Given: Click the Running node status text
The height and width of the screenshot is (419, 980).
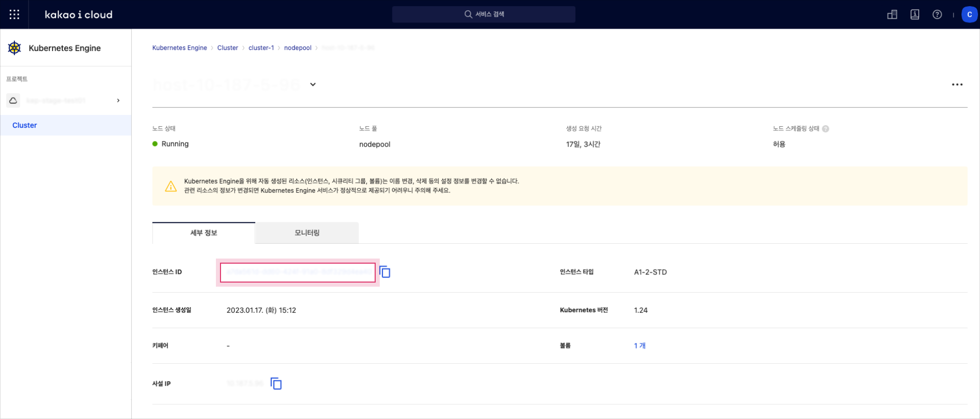Looking at the screenshot, I should [x=175, y=144].
